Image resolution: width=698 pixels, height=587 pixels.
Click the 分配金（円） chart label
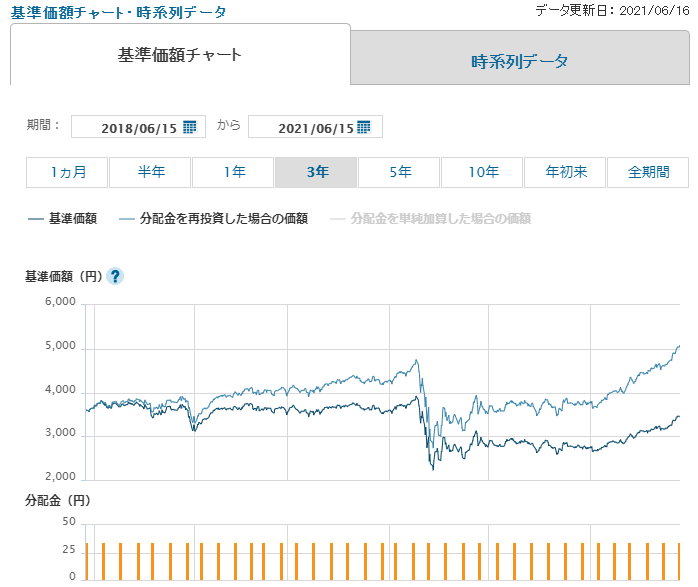(x=58, y=501)
